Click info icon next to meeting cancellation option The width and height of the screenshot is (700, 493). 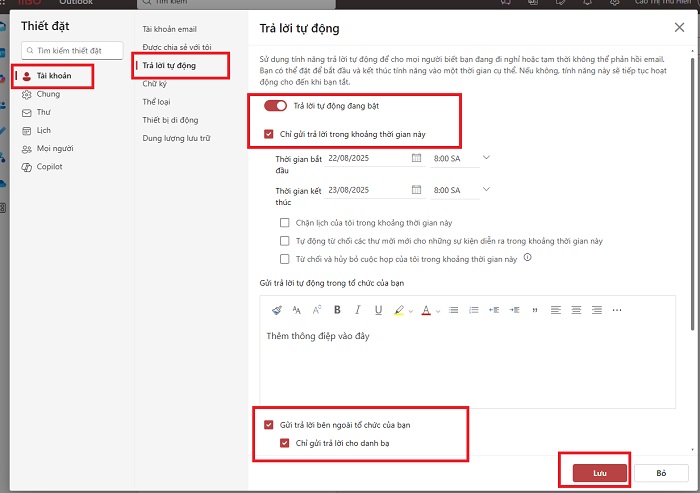(528, 257)
